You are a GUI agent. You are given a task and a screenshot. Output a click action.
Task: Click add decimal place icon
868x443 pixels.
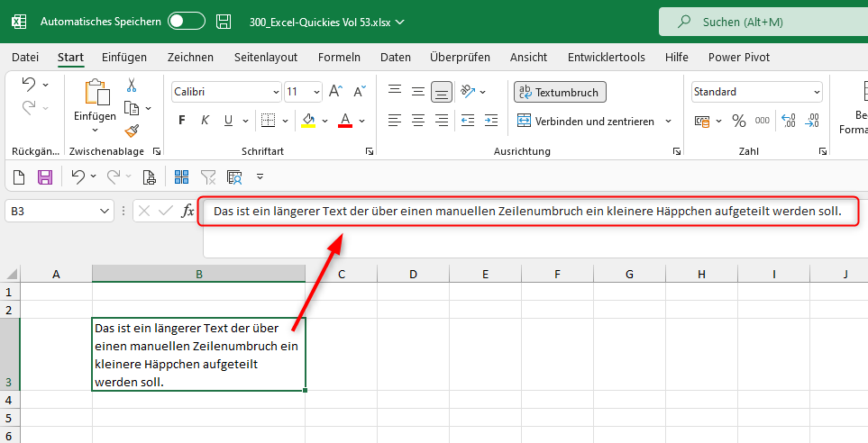pos(789,121)
